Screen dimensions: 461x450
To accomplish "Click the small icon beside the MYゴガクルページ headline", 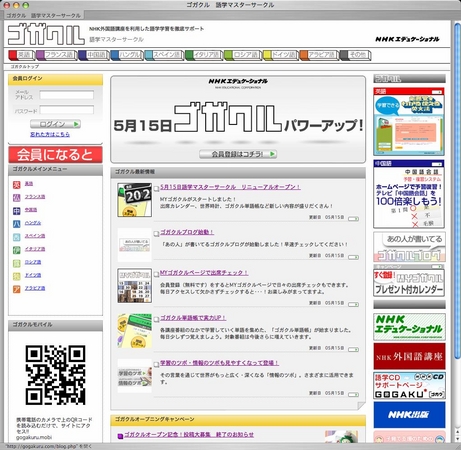I will tap(156, 274).
